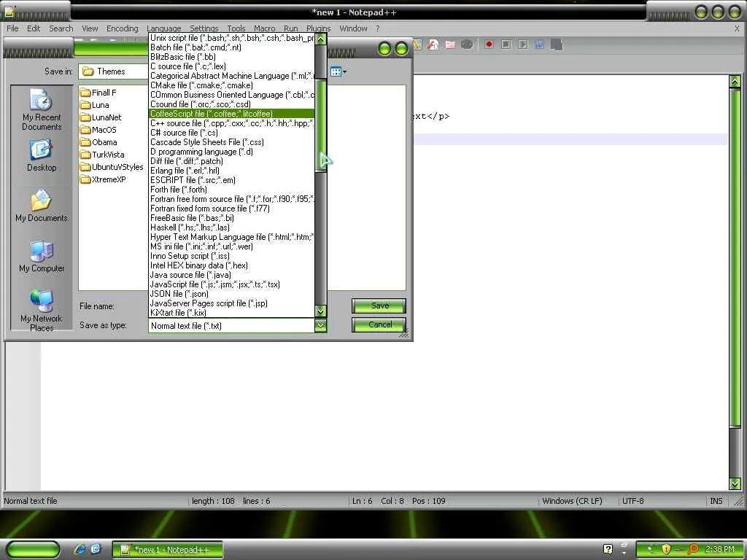The height and width of the screenshot is (560, 747).
Task: Open the LunaNet folder
Action: click(x=101, y=117)
